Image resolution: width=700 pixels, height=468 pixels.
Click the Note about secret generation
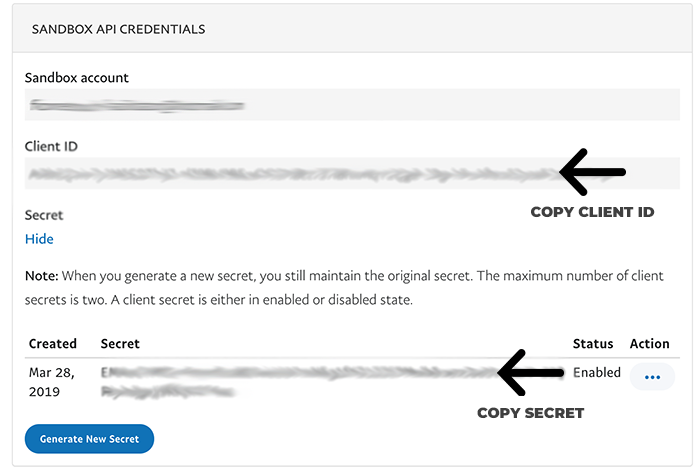(344, 288)
